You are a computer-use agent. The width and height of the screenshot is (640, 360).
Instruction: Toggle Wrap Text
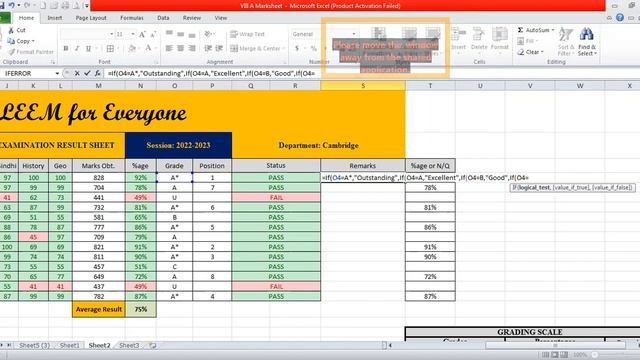[247, 34]
